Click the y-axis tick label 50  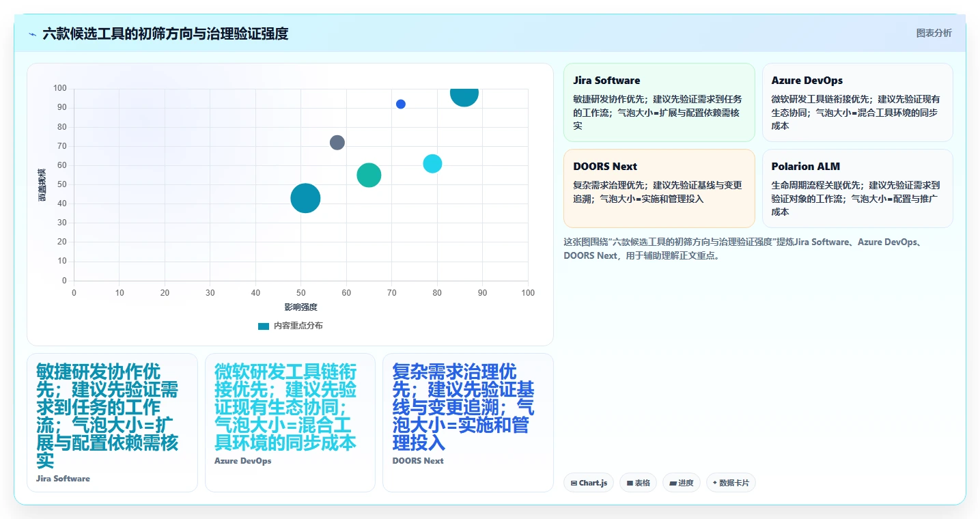point(62,184)
